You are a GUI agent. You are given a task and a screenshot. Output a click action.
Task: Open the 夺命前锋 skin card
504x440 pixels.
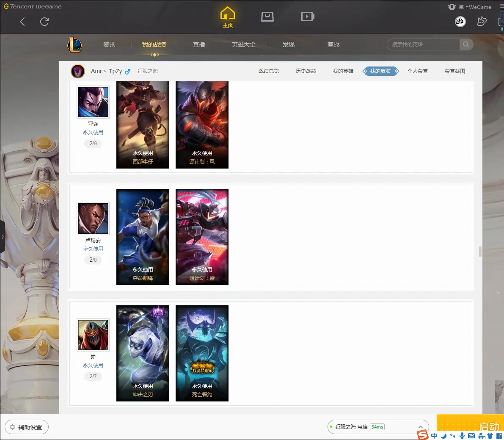[x=143, y=237]
